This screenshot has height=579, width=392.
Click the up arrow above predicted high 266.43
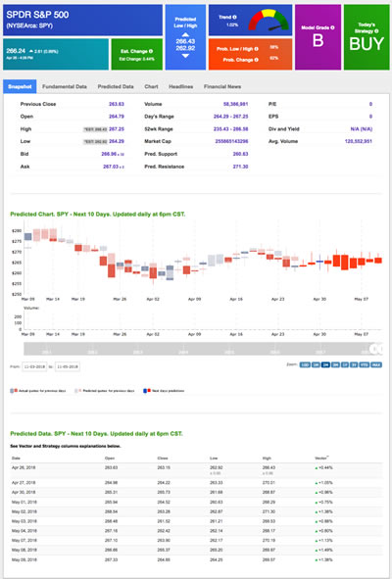click(185, 34)
